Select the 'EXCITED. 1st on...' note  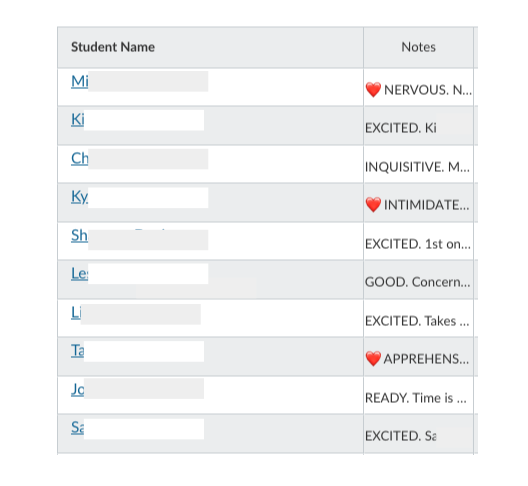[418, 244]
